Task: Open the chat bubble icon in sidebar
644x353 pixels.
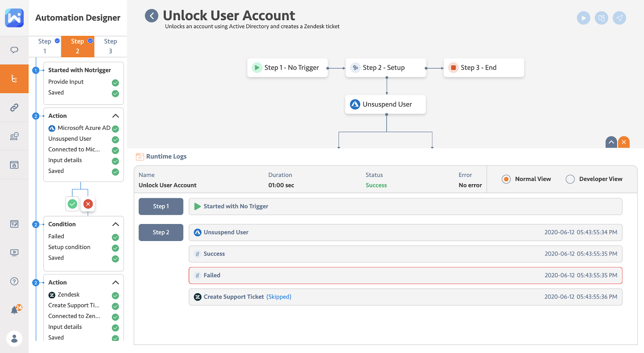Action: [x=14, y=50]
